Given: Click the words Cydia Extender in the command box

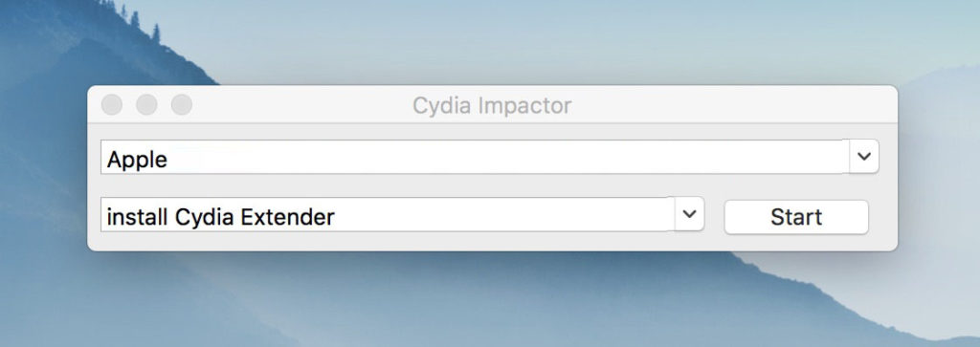Looking at the screenshot, I should click(x=255, y=217).
